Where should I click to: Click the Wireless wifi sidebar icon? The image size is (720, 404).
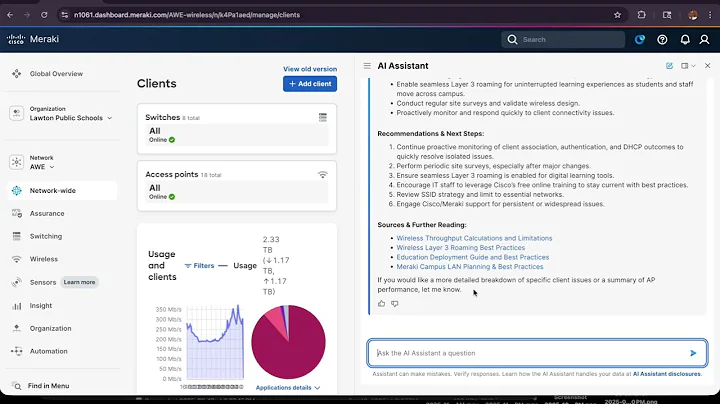point(17,259)
